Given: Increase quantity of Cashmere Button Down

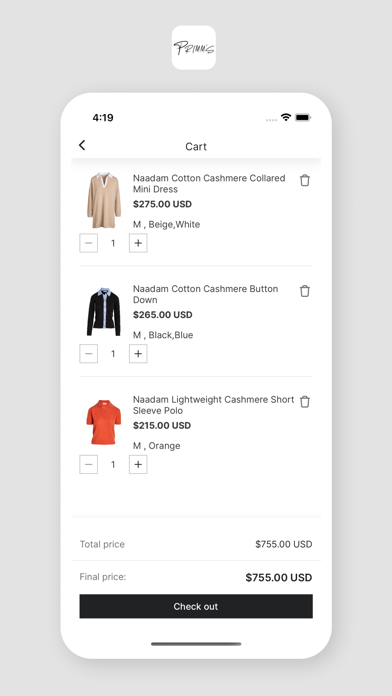Looking at the screenshot, I should [138, 353].
